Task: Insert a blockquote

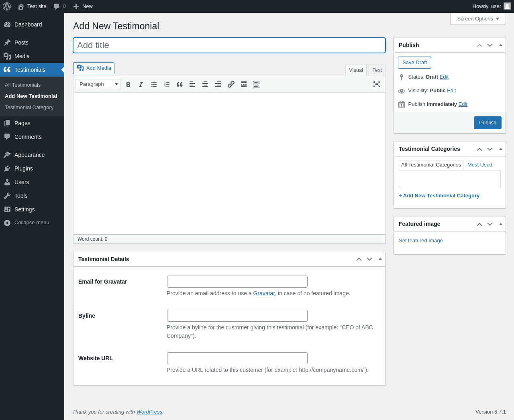Action: pos(179,84)
